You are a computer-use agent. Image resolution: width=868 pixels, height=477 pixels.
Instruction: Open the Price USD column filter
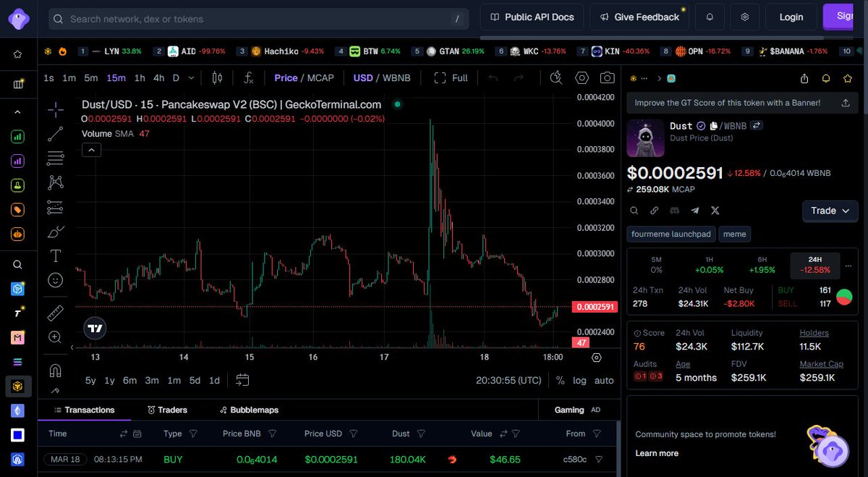354,434
